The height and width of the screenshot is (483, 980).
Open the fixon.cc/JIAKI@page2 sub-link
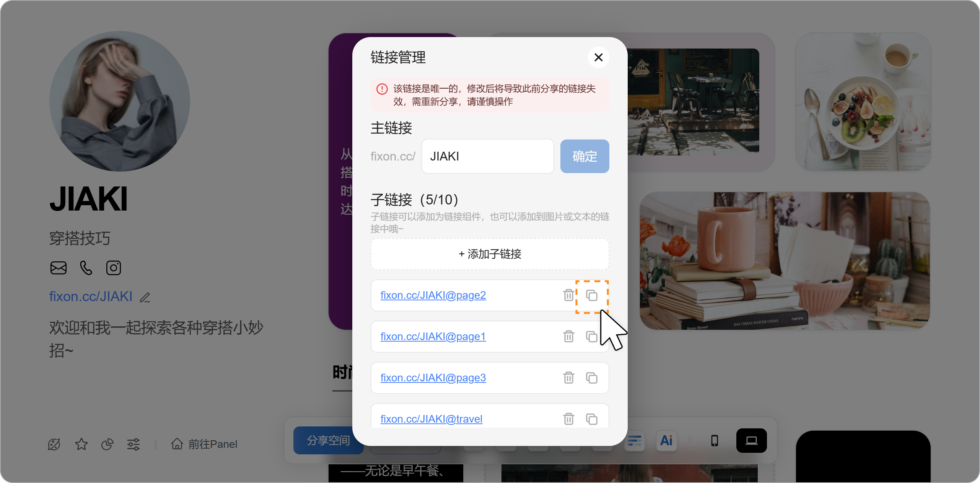coord(433,295)
